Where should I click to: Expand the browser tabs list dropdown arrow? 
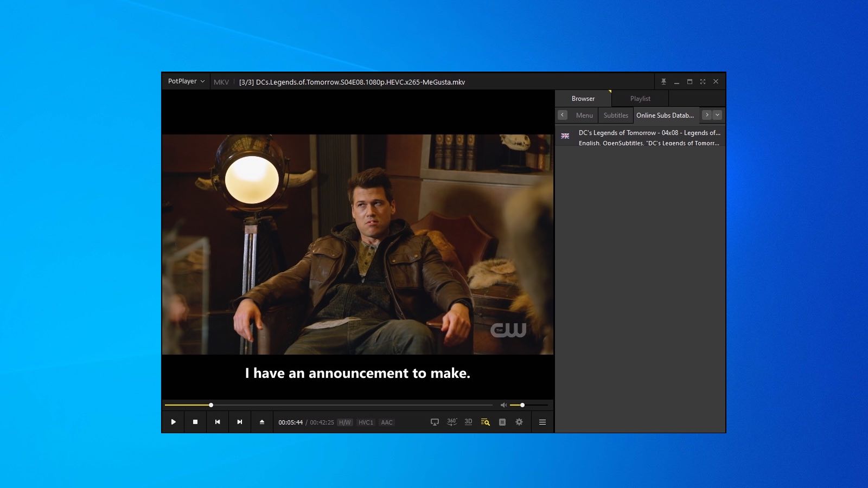717,115
